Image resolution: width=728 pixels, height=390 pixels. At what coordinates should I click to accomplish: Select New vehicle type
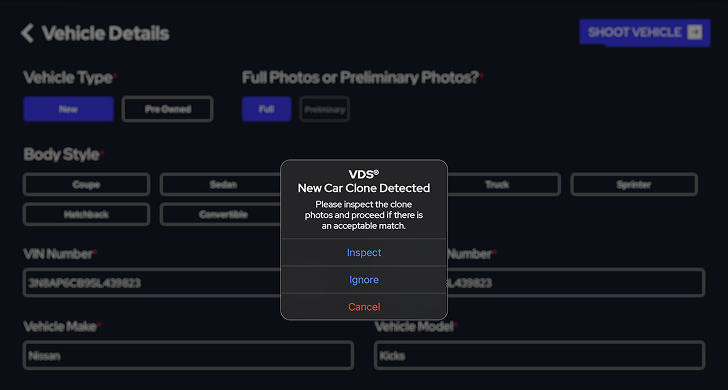(x=69, y=109)
